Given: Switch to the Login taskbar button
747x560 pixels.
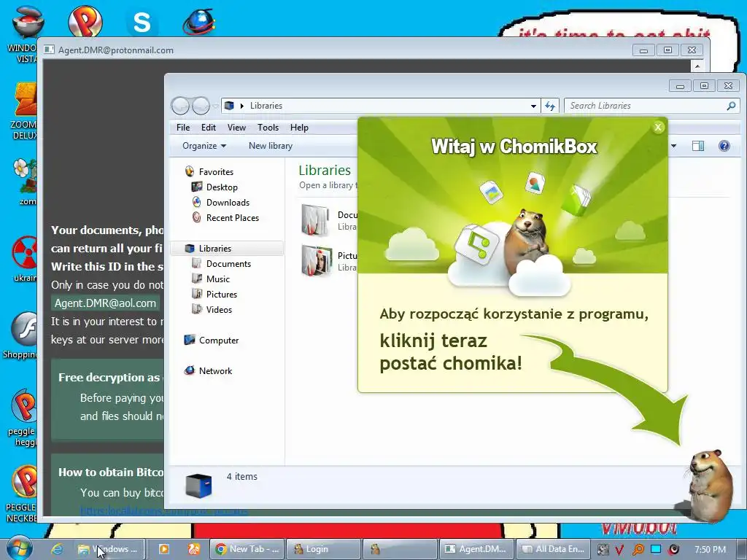Looking at the screenshot, I should point(323,549).
